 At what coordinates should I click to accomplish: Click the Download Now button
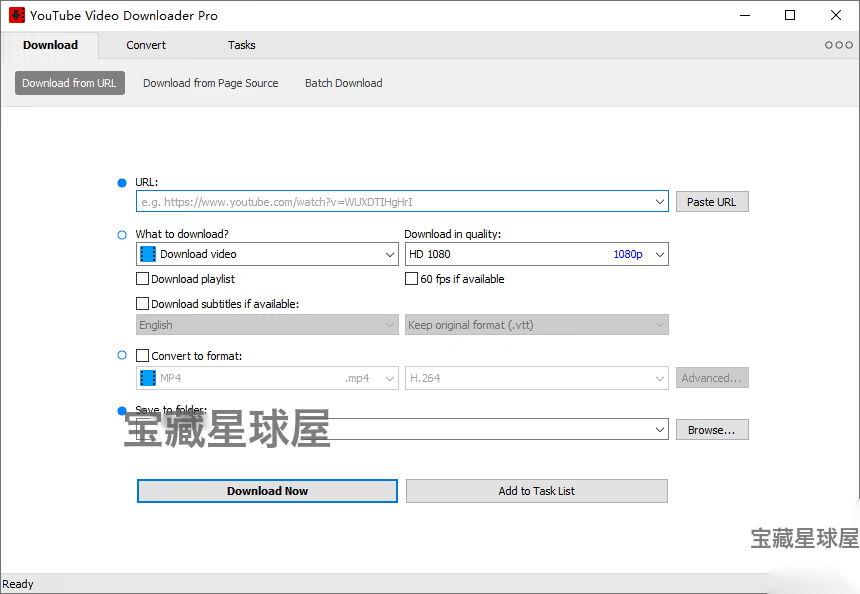pos(267,491)
